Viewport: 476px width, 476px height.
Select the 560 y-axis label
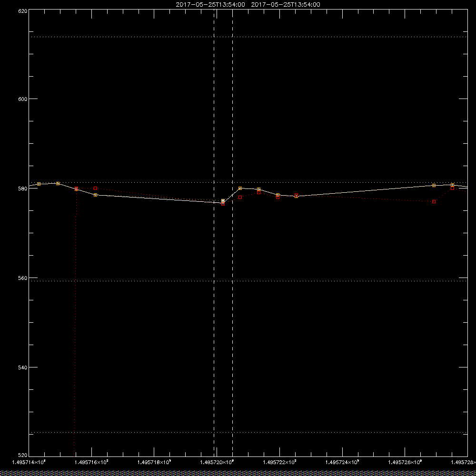pyautogui.click(x=23, y=278)
